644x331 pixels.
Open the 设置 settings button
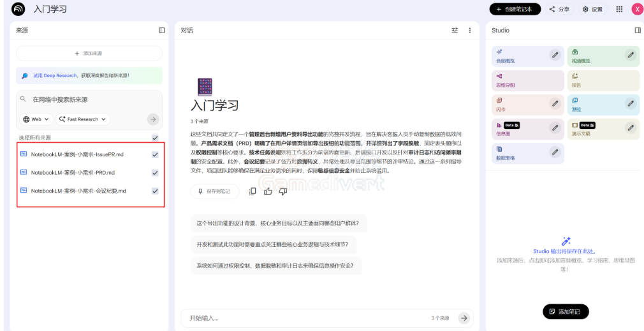click(x=592, y=9)
